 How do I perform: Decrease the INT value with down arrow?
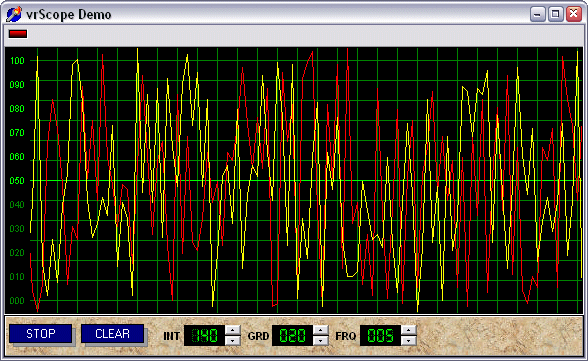pyautogui.click(x=232, y=340)
